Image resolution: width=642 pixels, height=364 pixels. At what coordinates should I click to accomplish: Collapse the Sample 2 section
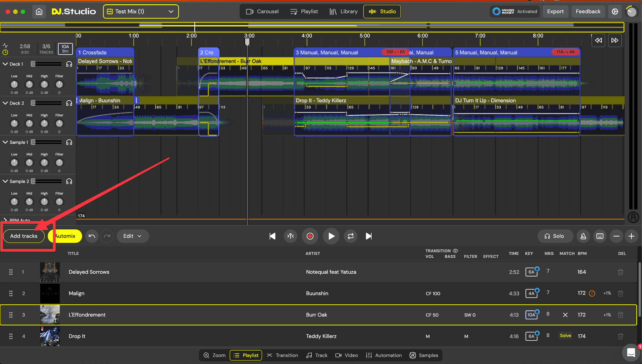pos(5,181)
